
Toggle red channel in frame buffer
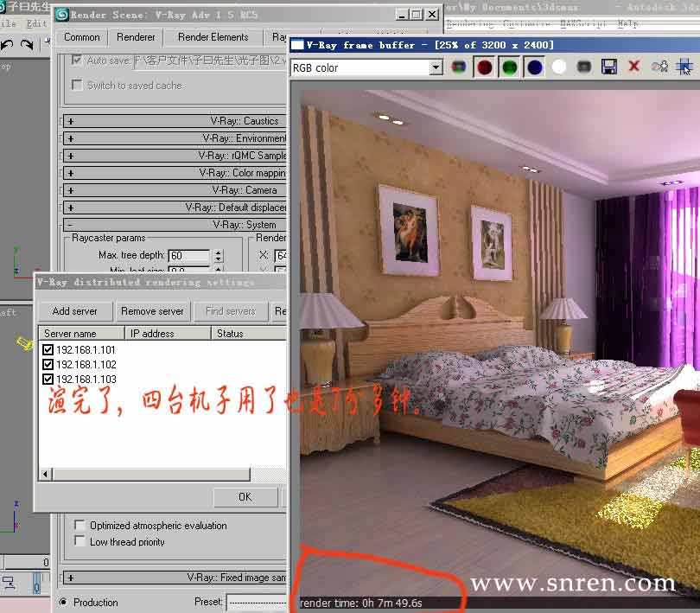coord(484,67)
